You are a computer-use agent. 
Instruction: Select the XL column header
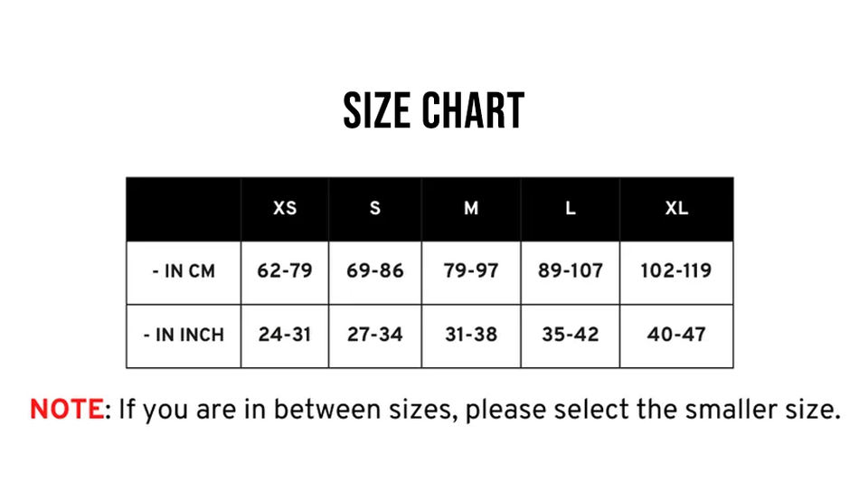676,209
